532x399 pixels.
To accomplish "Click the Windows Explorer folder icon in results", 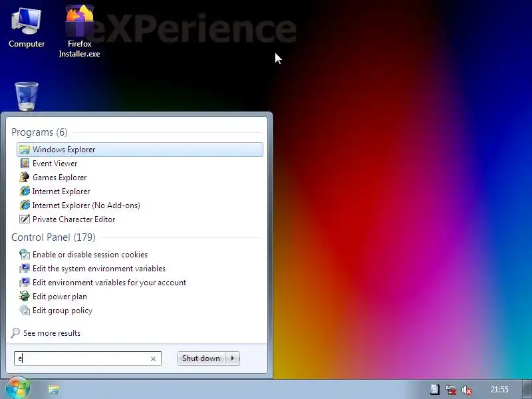I will 25,150.
